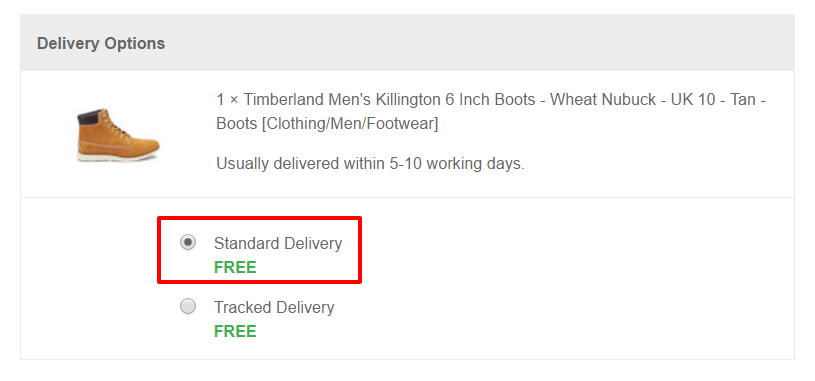Click the Standard Delivery text label
The height and width of the screenshot is (381, 815).
click(x=278, y=243)
